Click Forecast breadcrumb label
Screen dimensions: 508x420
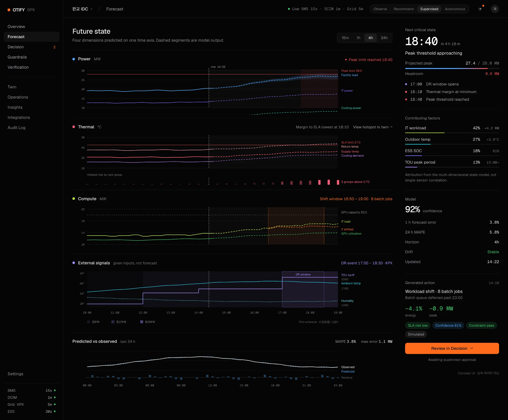click(115, 9)
